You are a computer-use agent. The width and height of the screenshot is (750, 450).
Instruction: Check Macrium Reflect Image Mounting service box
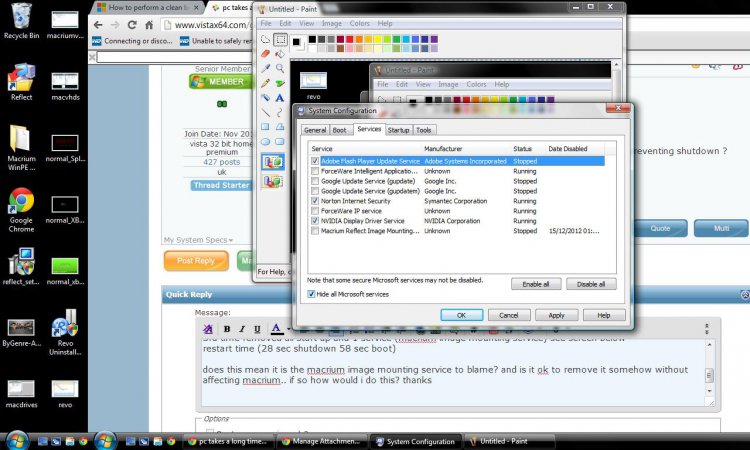tap(315, 231)
